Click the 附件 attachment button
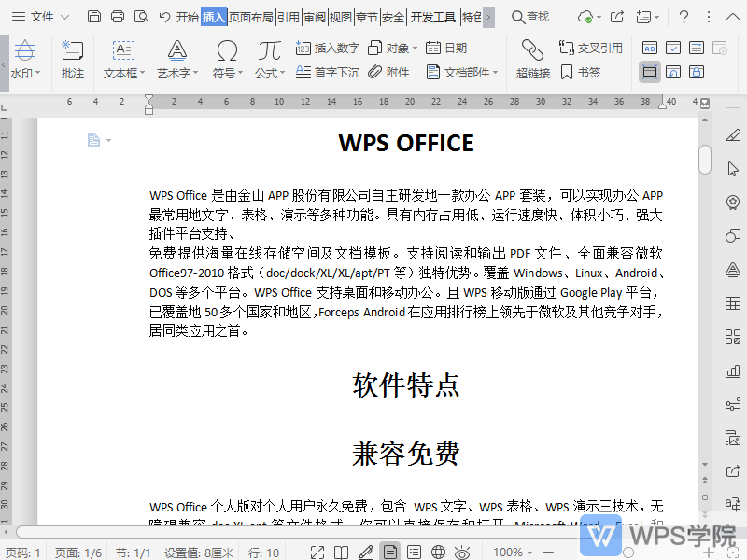This screenshot has height=560, width=747. coord(388,73)
